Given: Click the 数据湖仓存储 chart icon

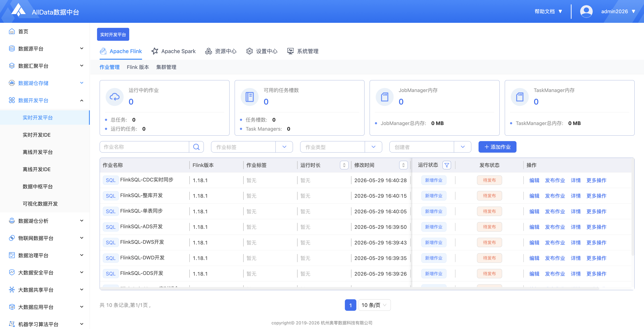Looking at the screenshot, I should pyautogui.click(x=12, y=83).
